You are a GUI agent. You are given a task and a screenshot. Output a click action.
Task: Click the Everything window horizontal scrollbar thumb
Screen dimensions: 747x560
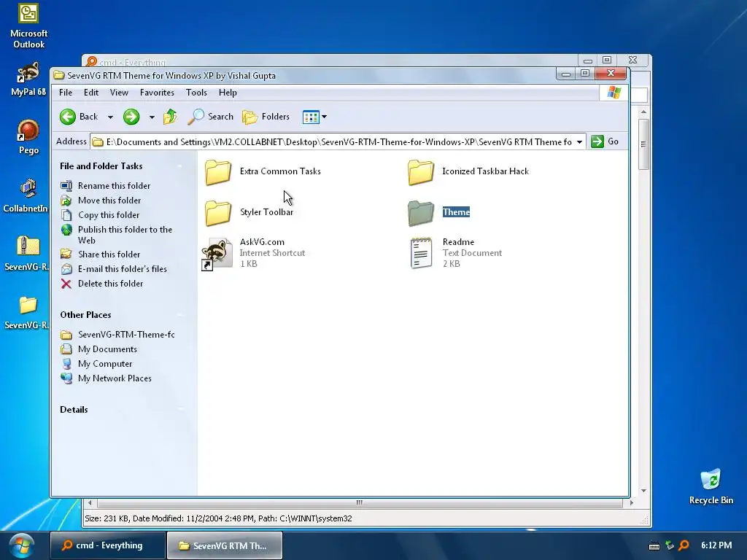click(359, 502)
